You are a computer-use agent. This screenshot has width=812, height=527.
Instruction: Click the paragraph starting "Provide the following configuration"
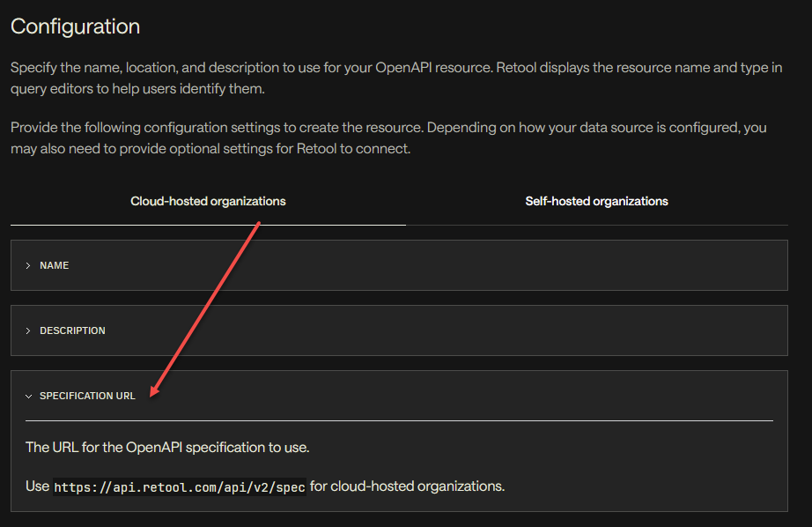[x=388, y=137]
